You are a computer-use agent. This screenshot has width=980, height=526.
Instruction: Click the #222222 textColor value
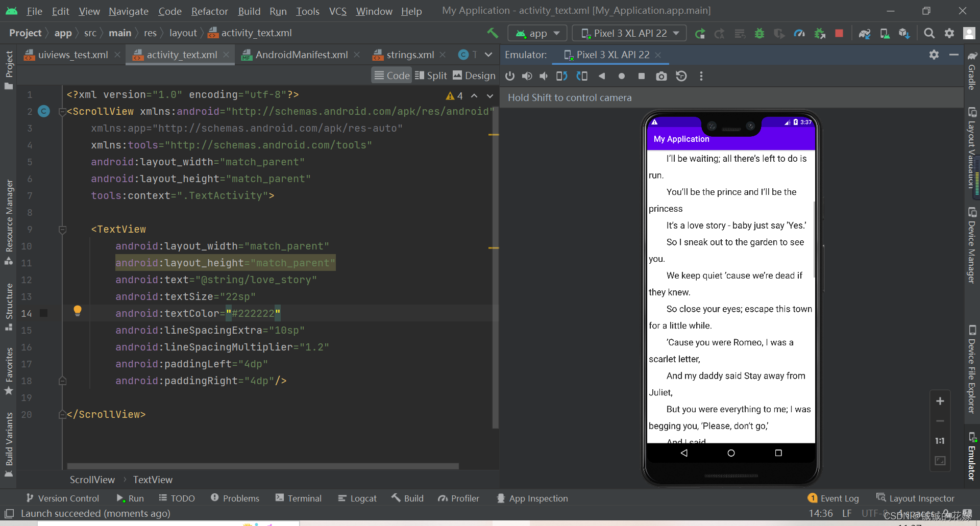[x=253, y=313]
